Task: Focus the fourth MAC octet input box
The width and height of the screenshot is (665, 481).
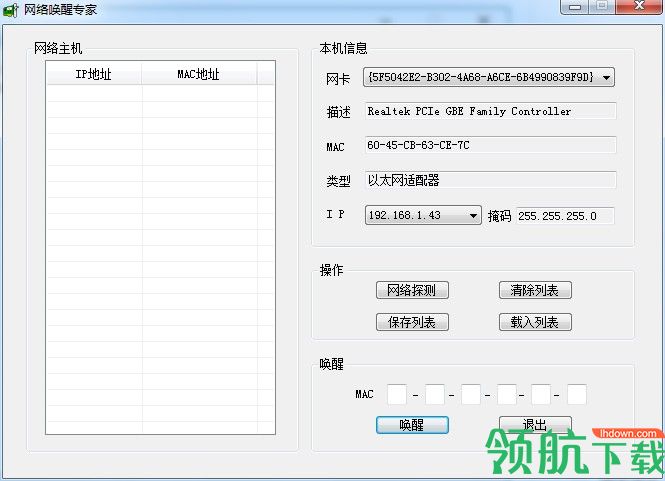Action: pyautogui.click(x=507, y=394)
